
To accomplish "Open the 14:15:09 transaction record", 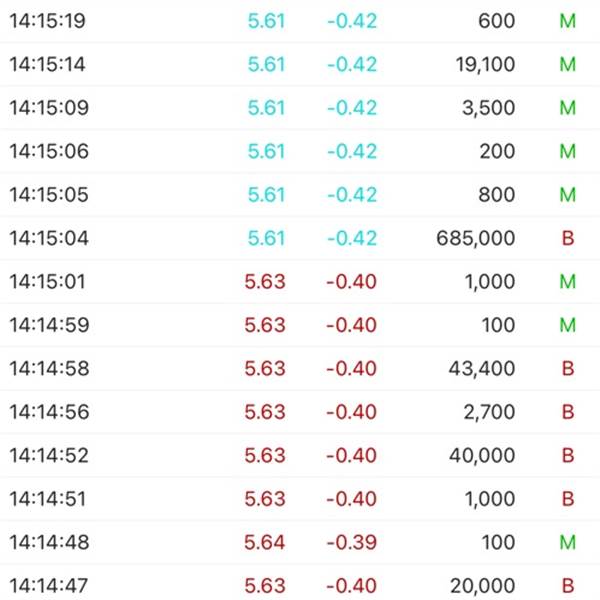I will pyautogui.click(x=300, y=108).
